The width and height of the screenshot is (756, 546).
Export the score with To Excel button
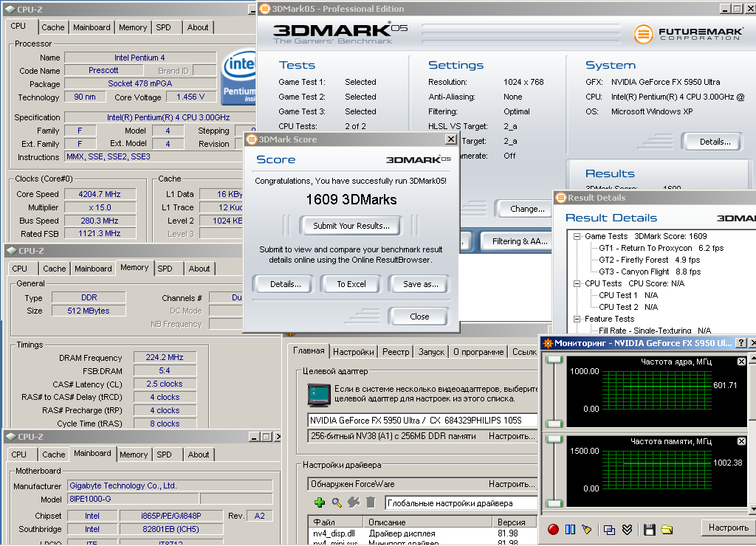coord(351,284)
